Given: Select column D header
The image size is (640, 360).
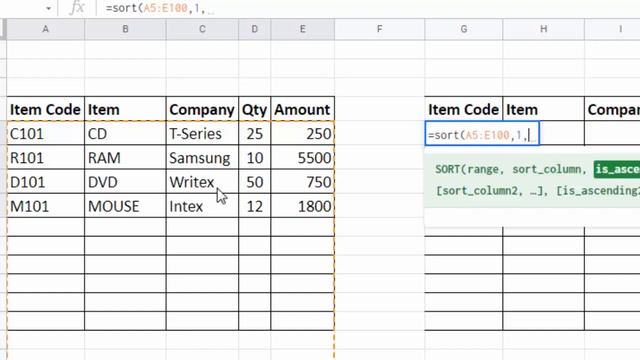Looking at the screenshot, I should pos(255,29).
